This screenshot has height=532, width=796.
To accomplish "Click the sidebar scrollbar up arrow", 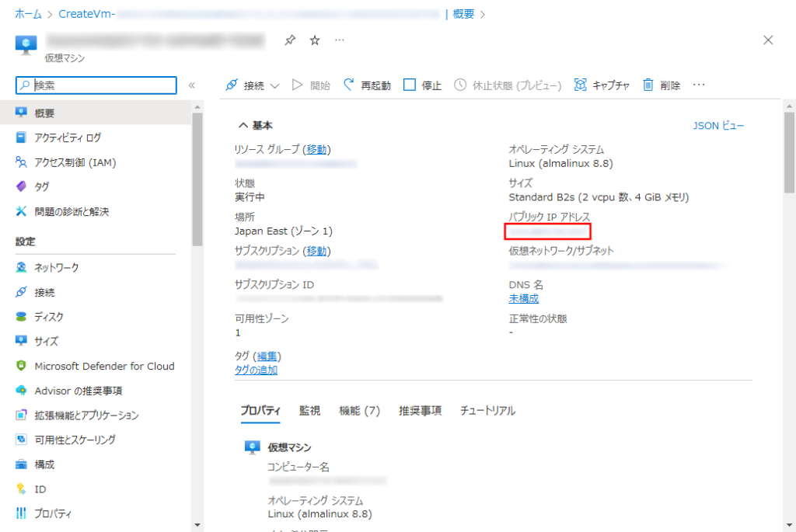I will [197, 107].
